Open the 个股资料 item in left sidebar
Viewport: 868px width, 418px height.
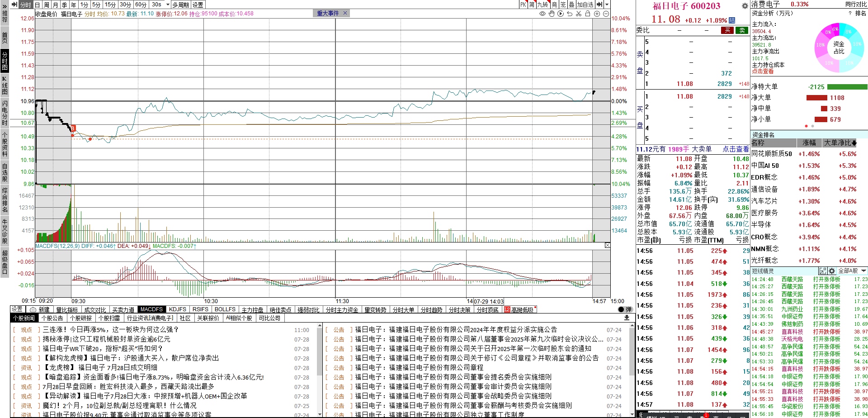(x=5, y=144)
